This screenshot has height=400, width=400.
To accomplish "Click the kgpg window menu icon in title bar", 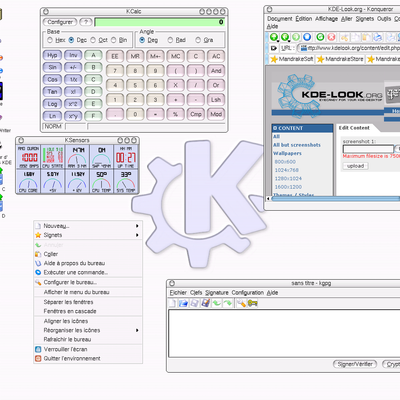I will [172, 283].
